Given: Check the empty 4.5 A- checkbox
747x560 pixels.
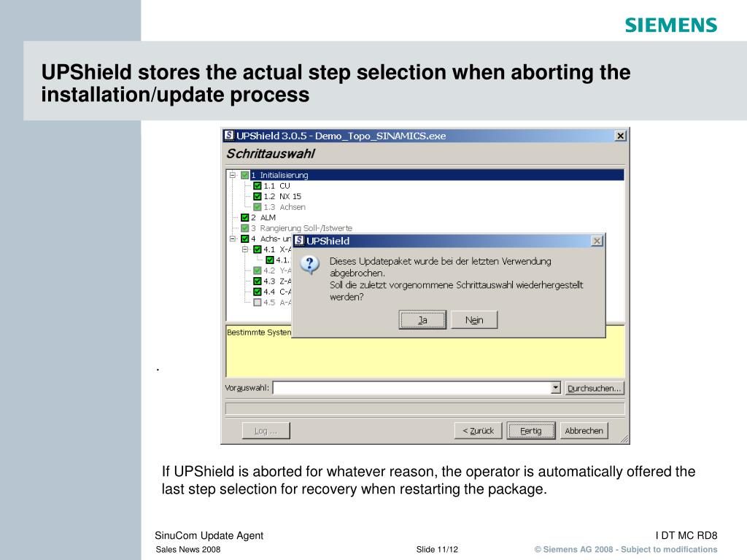Looking at the screenshot, I should (258, 303).
